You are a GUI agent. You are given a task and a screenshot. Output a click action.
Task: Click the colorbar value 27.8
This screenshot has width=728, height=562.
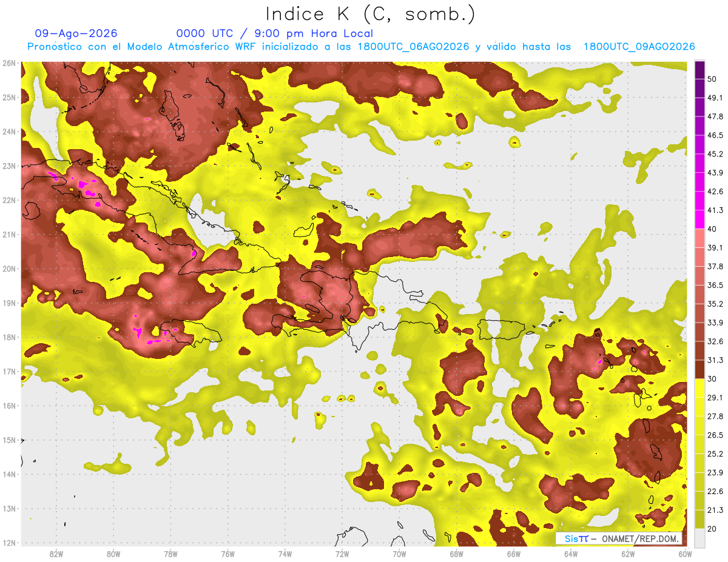[x=715, y=416]
